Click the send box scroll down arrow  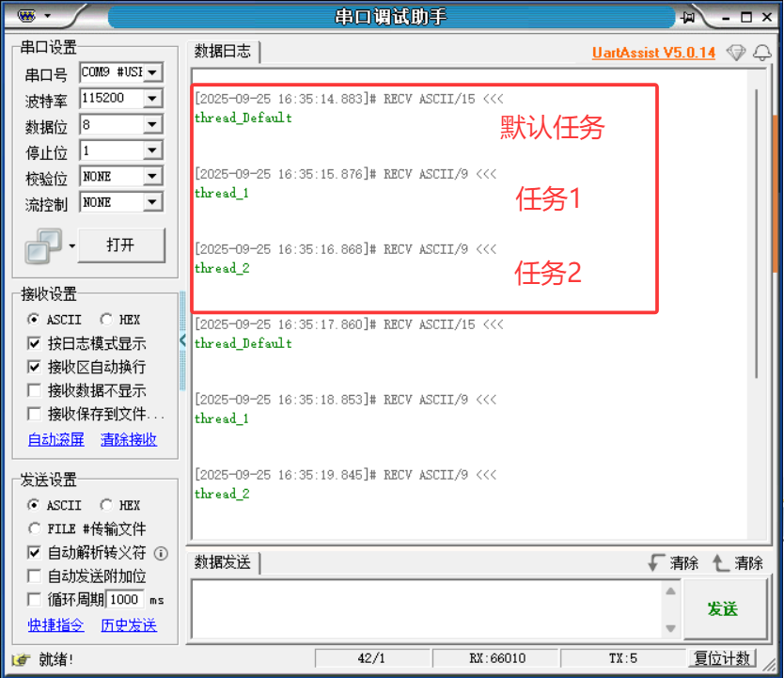click(x=671, y=628)
